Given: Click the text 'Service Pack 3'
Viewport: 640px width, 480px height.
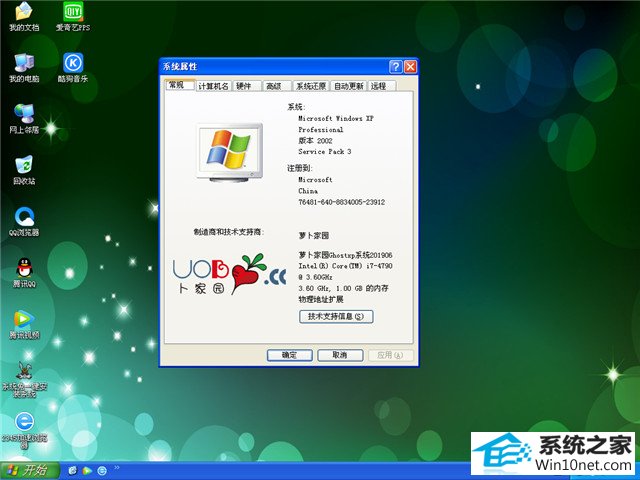Looking at the screenshot, I should point(325,151).
